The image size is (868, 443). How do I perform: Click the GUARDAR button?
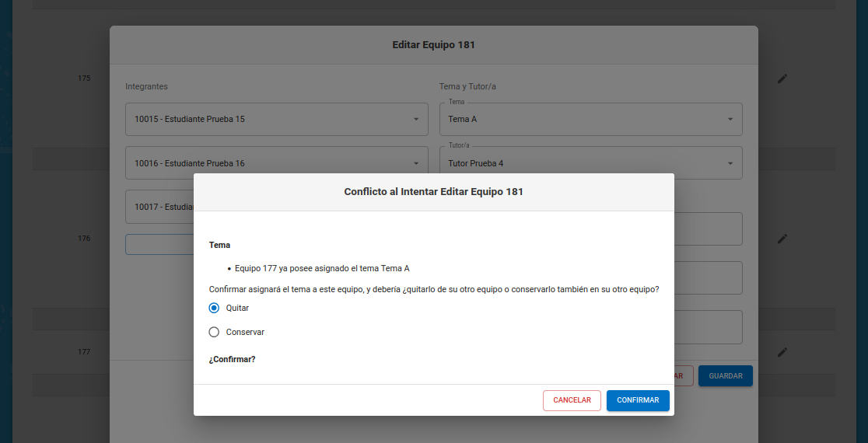click(x=725, y=376)
